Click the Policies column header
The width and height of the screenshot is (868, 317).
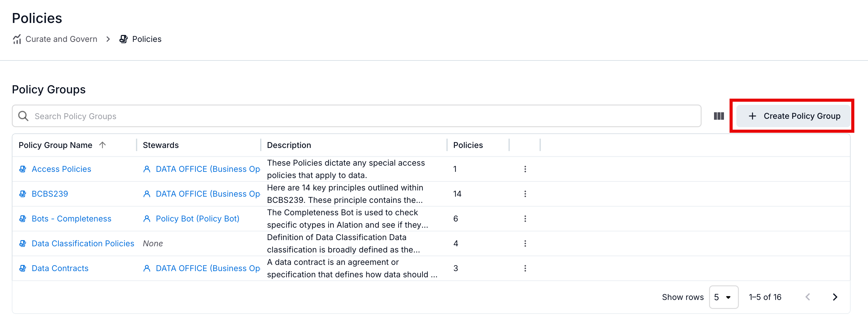pyautogui.click(x=468, y=145)
